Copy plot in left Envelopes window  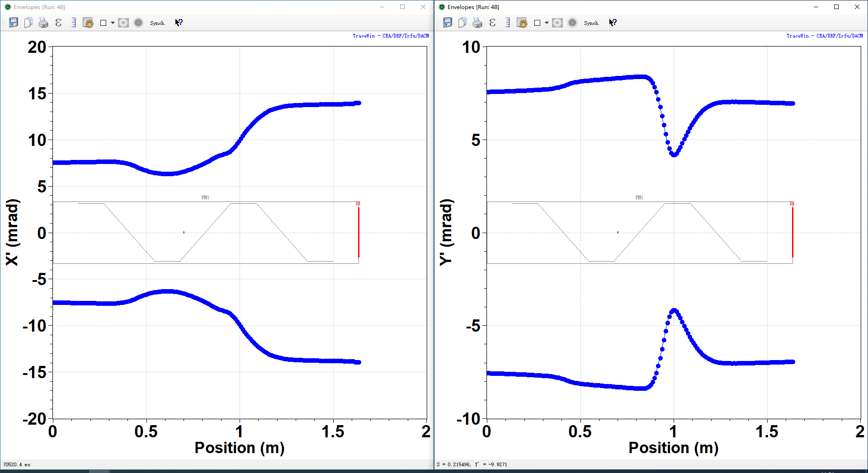tap(28, 23)
